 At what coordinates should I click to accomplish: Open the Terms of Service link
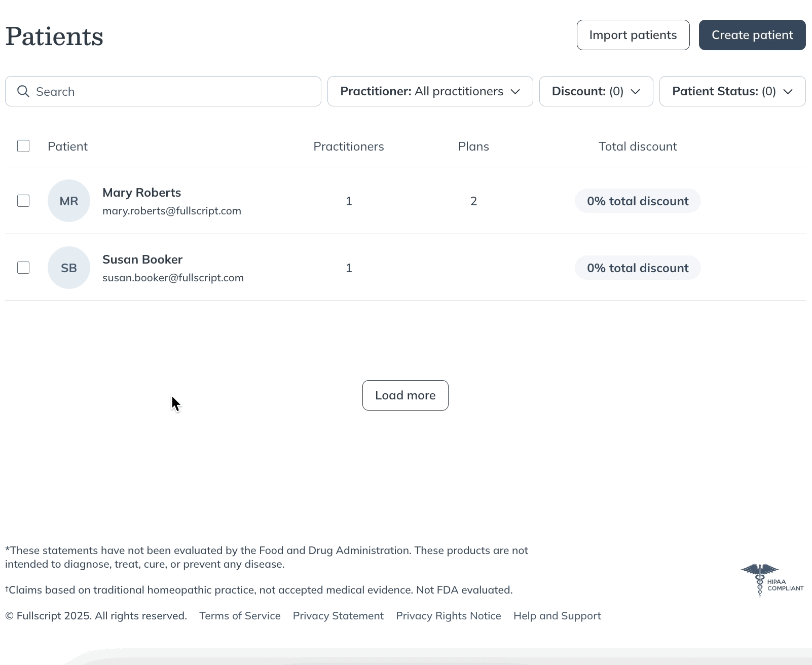(x=240, y=616)
